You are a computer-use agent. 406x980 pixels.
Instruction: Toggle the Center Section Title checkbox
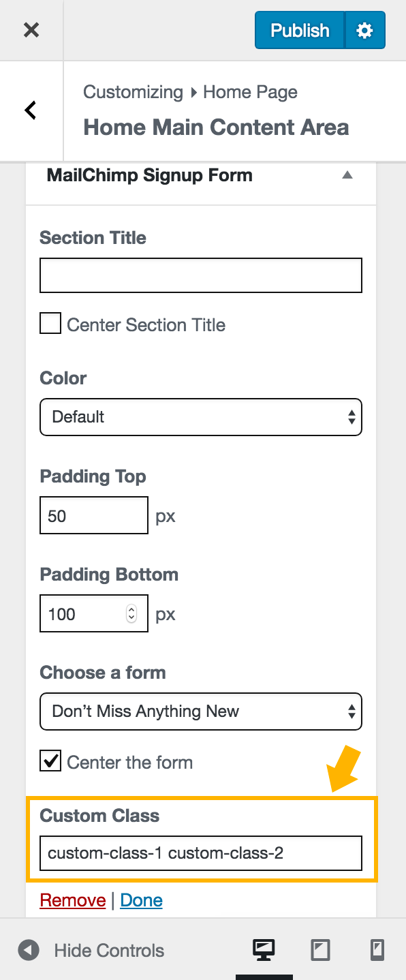pyautogui.click(x=50, y=324)
